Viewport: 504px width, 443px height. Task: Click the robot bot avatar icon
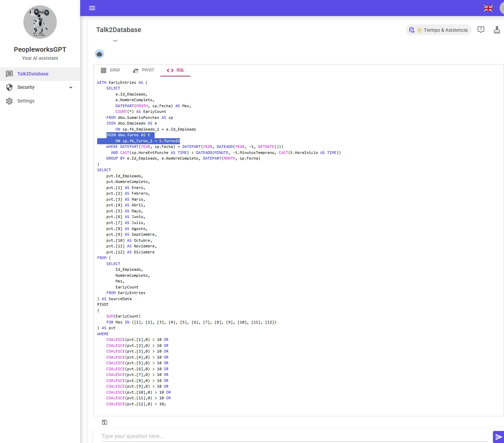coord(100,54)
